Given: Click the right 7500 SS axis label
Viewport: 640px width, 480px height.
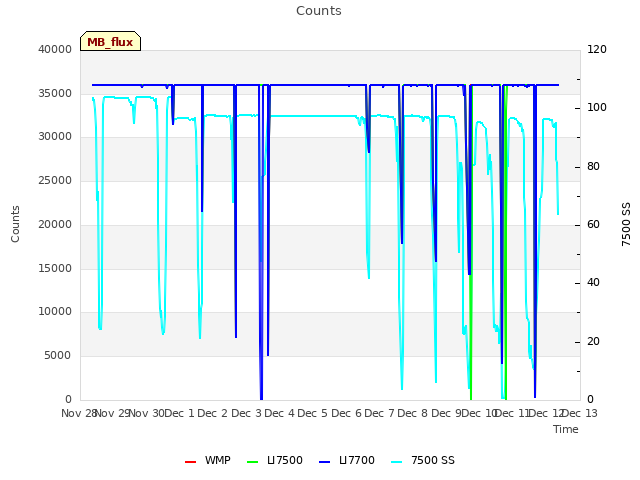Looking at the screenshot, I should click(626, 224).
